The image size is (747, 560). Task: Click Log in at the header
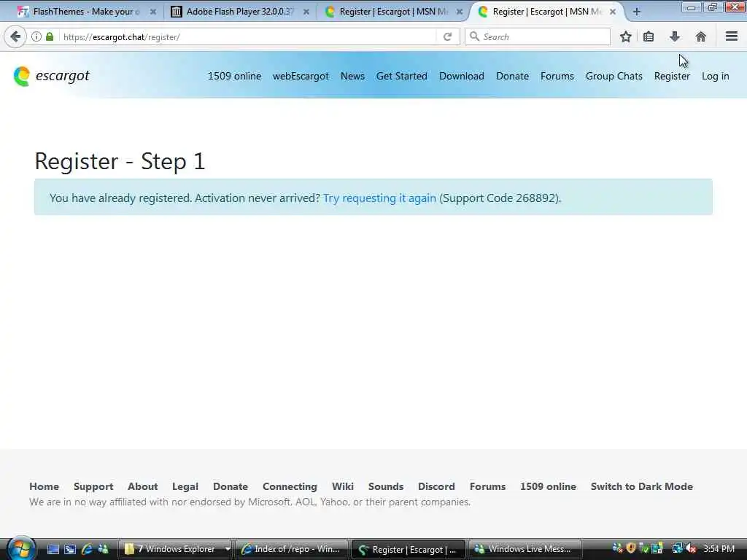coord(715,76)
